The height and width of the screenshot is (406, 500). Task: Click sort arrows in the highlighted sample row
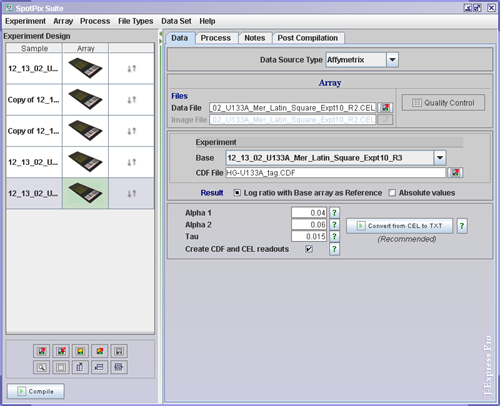point(132,193)
